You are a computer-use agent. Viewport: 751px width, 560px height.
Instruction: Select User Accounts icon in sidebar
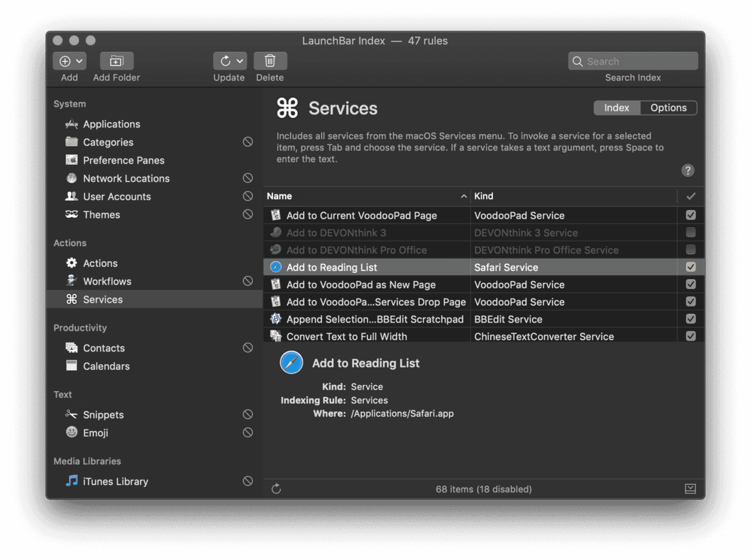click(72, 197)
